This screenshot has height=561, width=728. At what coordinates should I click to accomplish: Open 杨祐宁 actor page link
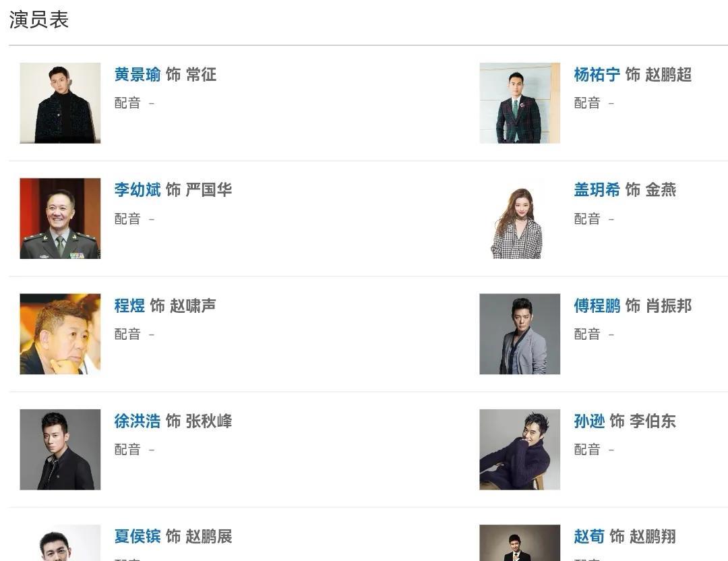click(x=597, y=75)
